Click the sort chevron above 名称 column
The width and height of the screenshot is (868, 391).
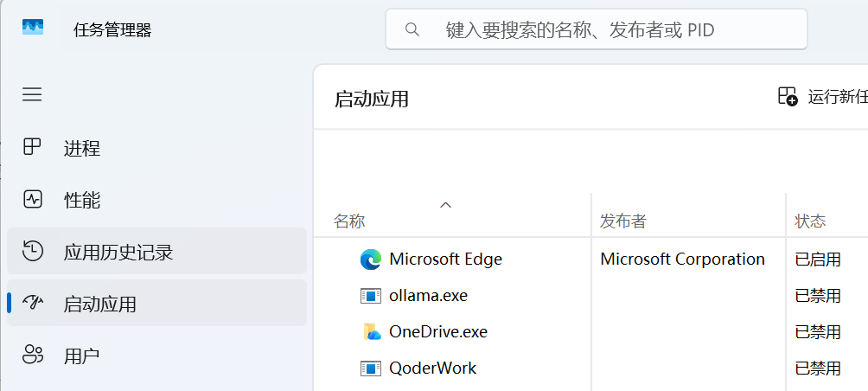445,205
